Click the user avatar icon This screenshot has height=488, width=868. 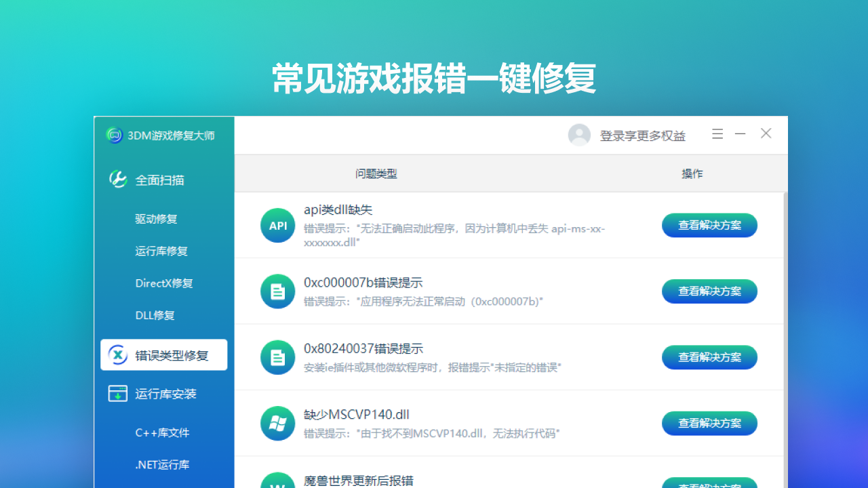(579, 135)
